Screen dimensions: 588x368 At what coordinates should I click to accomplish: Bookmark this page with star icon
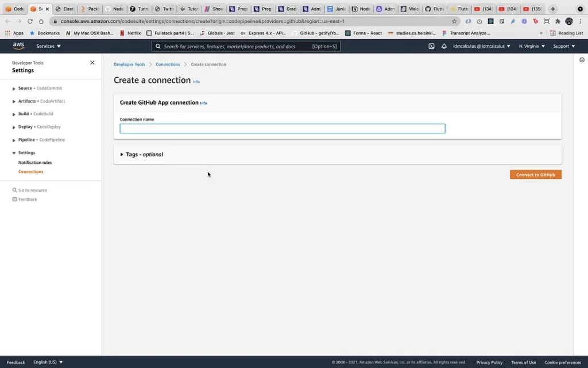tap(454, 21)
